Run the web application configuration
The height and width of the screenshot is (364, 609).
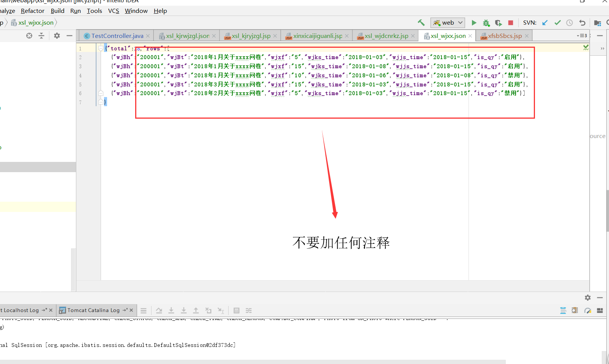coord(474,22)
